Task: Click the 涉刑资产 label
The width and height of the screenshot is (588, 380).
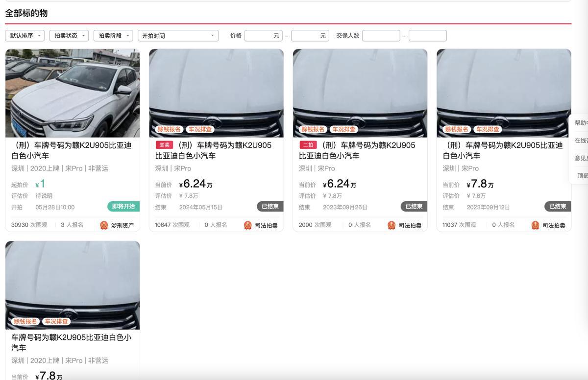Action: pos(122,225)
